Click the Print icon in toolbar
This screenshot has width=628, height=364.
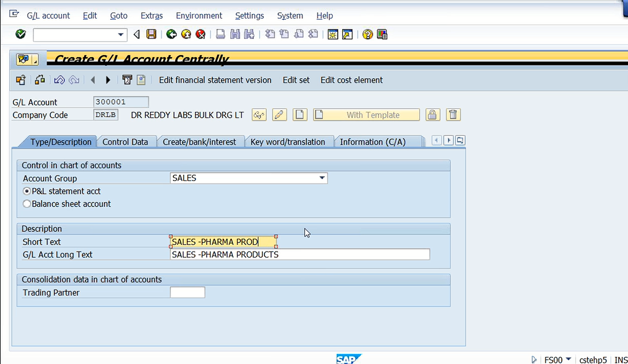[220, 34]
